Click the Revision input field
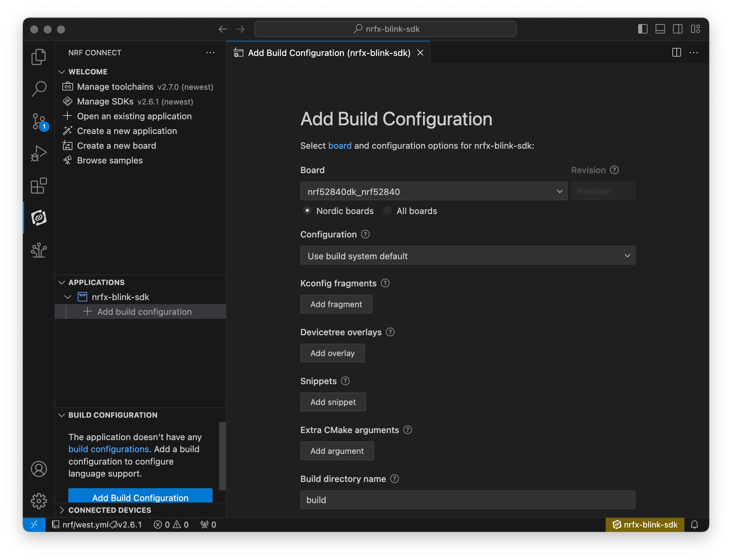The image size is (732, 560). (603, 191)
